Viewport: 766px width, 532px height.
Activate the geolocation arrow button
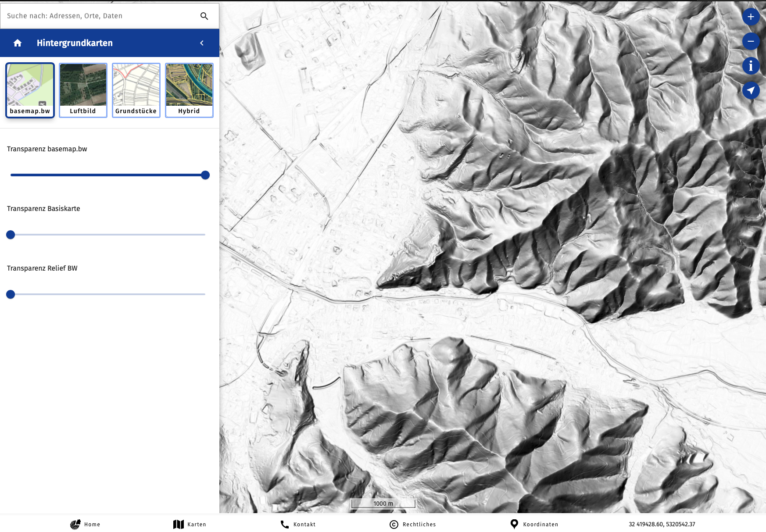[x=751, y=90]
